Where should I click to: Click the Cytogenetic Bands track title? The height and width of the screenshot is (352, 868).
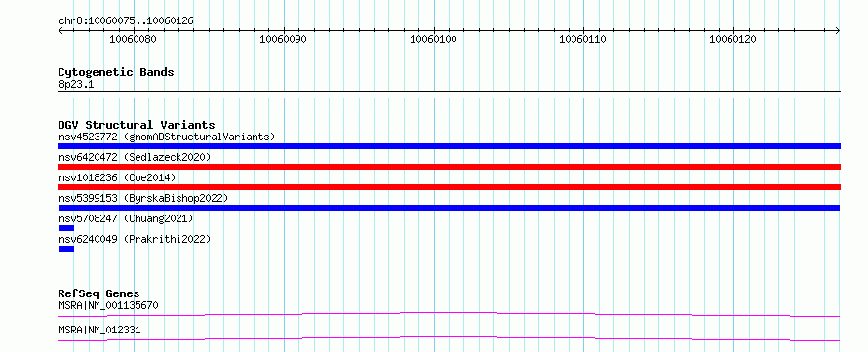click(116, 72)
